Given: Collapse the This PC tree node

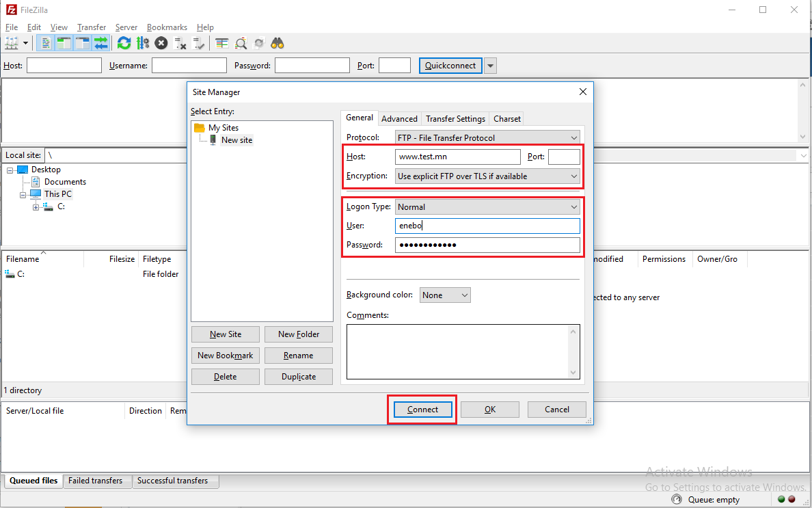Looking at the screenshot, I should 23,195.
